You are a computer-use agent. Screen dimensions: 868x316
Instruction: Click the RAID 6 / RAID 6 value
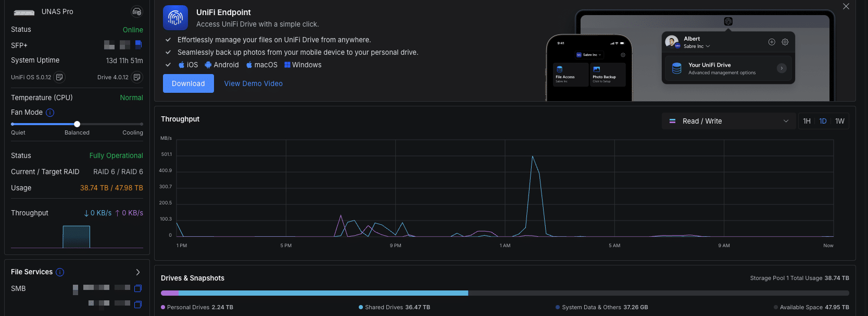[x=118, y=172]
